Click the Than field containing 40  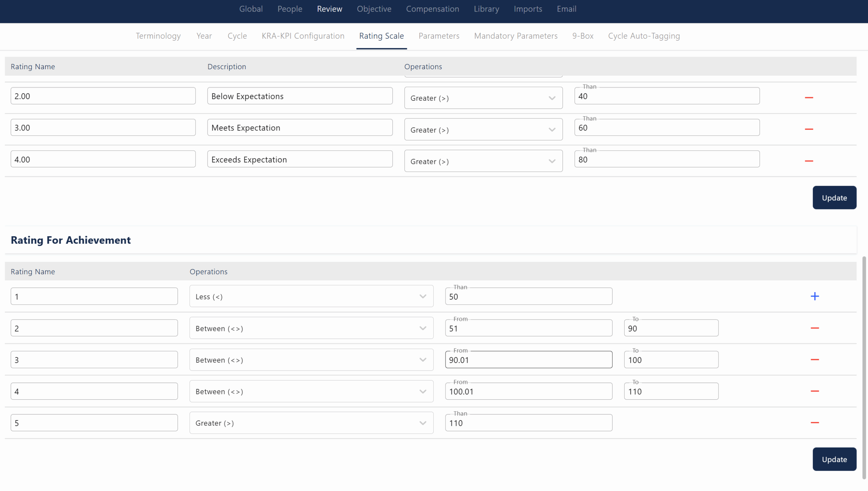pos(667,96)
